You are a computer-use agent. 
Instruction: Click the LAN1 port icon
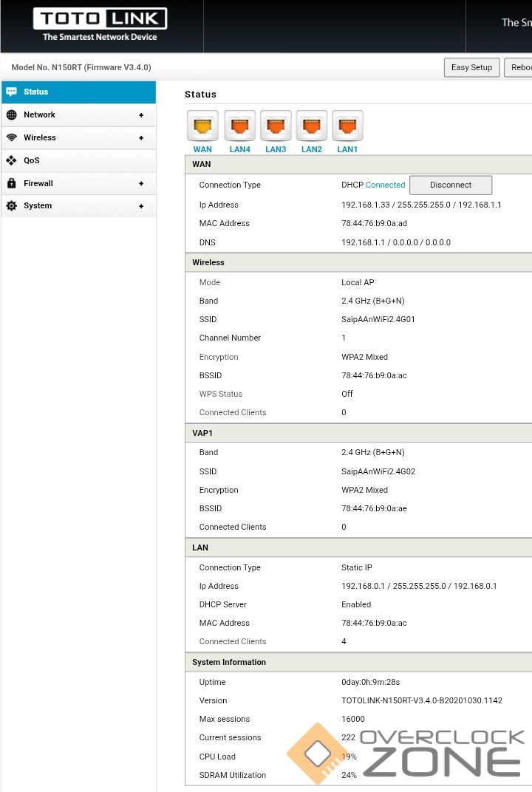click(x=347, y=126)
